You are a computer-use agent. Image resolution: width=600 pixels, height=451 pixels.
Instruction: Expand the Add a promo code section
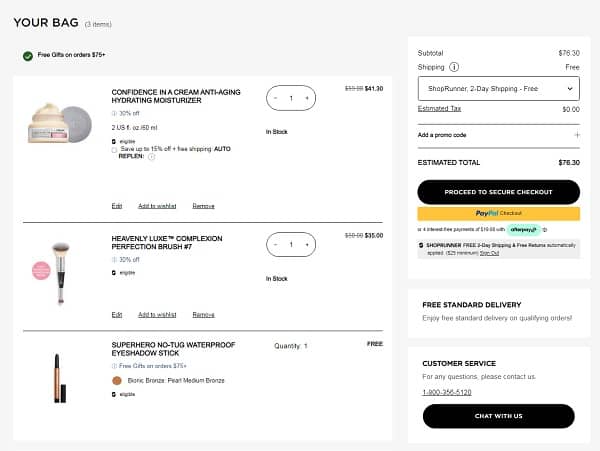click(576, 134)
